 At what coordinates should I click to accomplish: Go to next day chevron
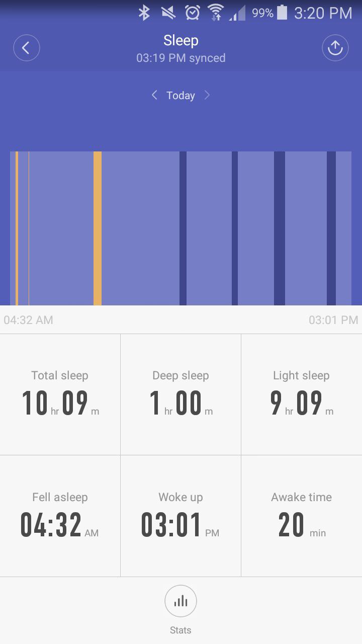coord(207,95)
